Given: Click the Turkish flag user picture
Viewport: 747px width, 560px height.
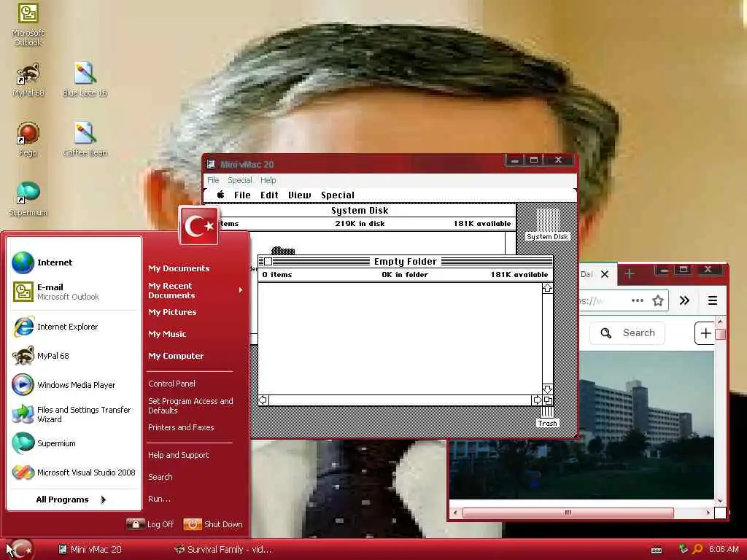Looking at the screenshot, I should click(199, 226).
